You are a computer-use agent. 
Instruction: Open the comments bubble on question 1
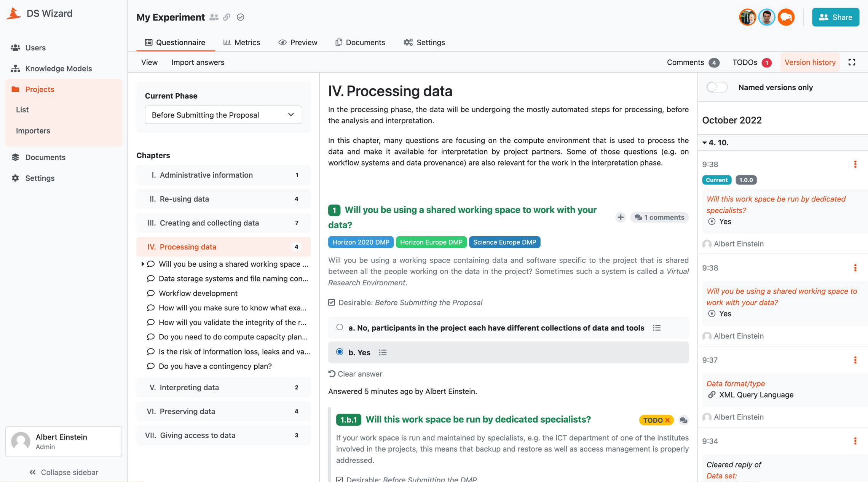click(x=659, y=217)
